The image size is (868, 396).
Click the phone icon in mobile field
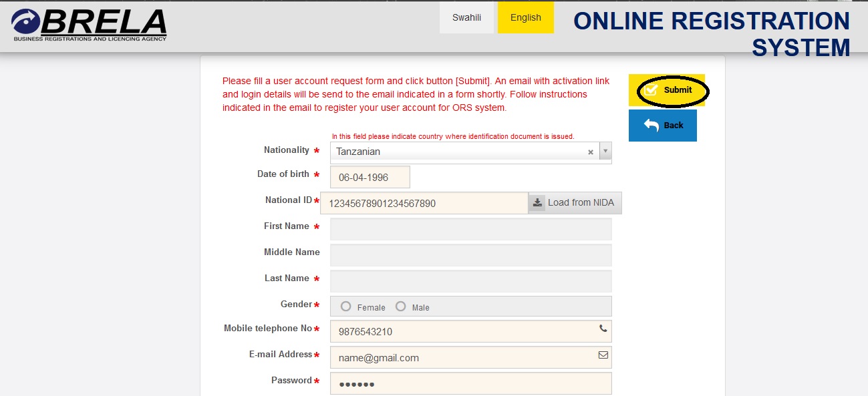click(x=603, y=329)
